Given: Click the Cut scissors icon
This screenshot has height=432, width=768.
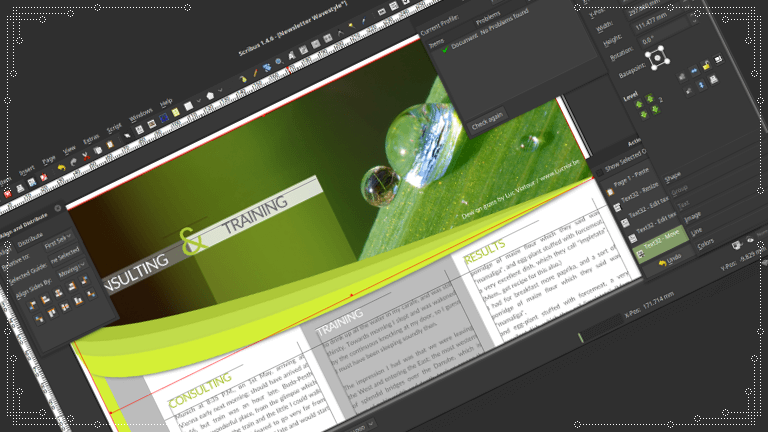Looking at the screenshot, I should 86,156.
